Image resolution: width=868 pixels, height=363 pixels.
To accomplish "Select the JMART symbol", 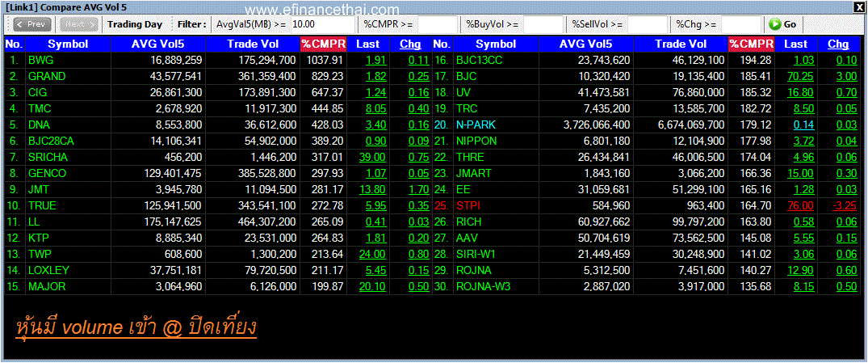I will [473, 174].
